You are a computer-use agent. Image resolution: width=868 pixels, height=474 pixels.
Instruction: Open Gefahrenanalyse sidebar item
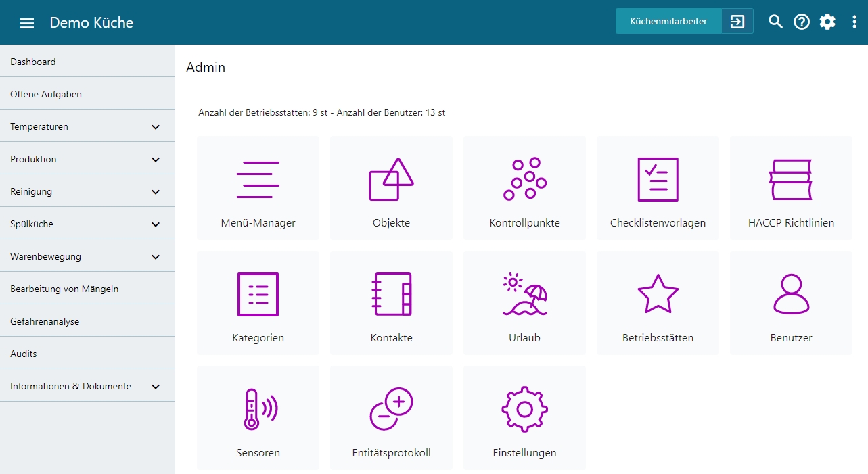(x=87, y=321)
